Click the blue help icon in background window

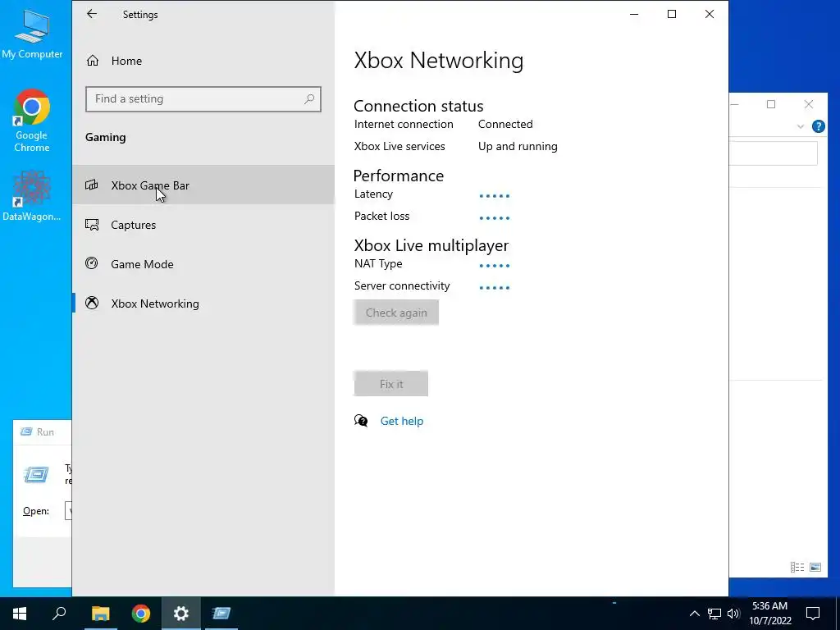(x=818, y=126)
